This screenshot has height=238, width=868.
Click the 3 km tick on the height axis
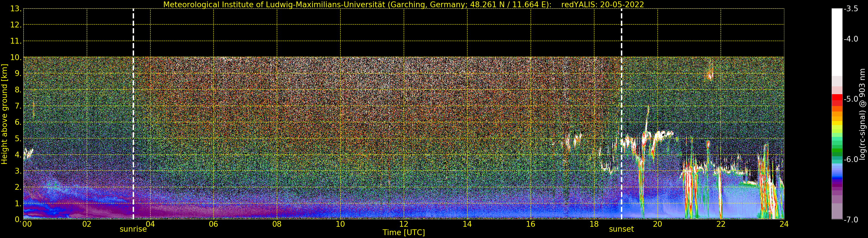[18, 171]
